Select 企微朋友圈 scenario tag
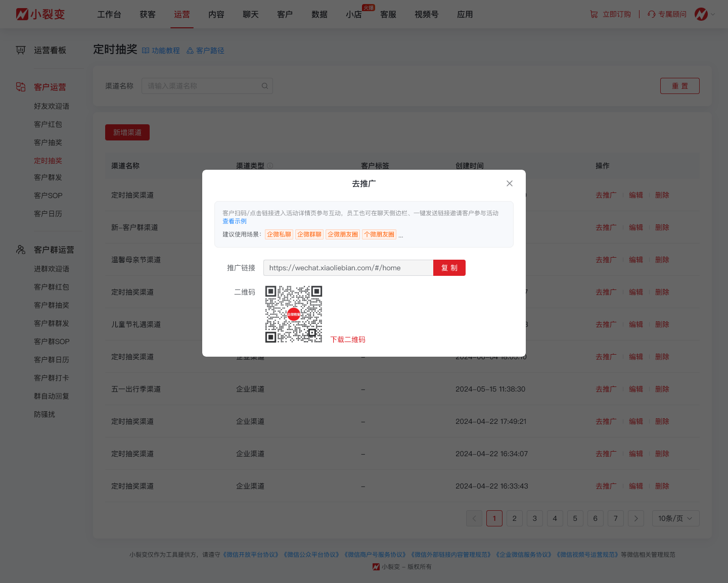 tap(343, 234)
